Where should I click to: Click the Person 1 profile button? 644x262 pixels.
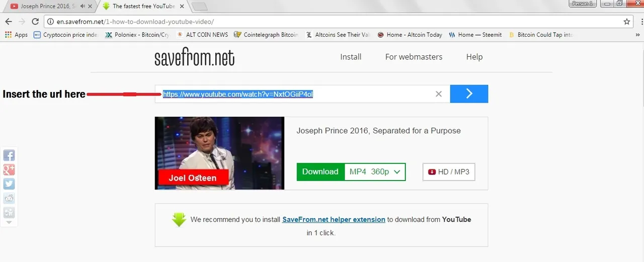click(583, 4)
